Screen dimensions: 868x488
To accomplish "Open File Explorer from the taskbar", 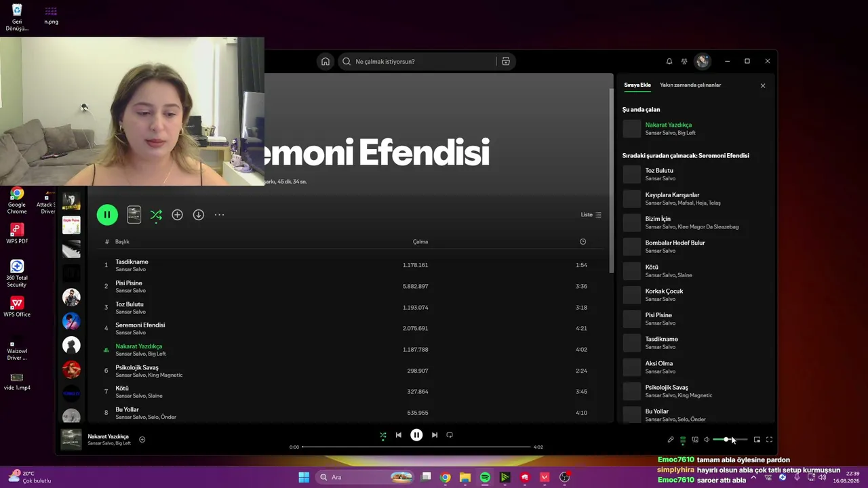I will (x=465, y=477).
